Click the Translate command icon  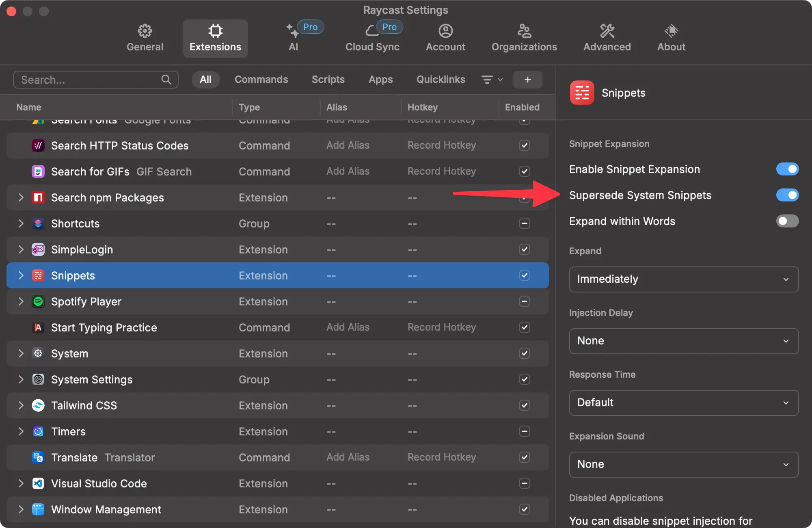(x=38, y=457)
